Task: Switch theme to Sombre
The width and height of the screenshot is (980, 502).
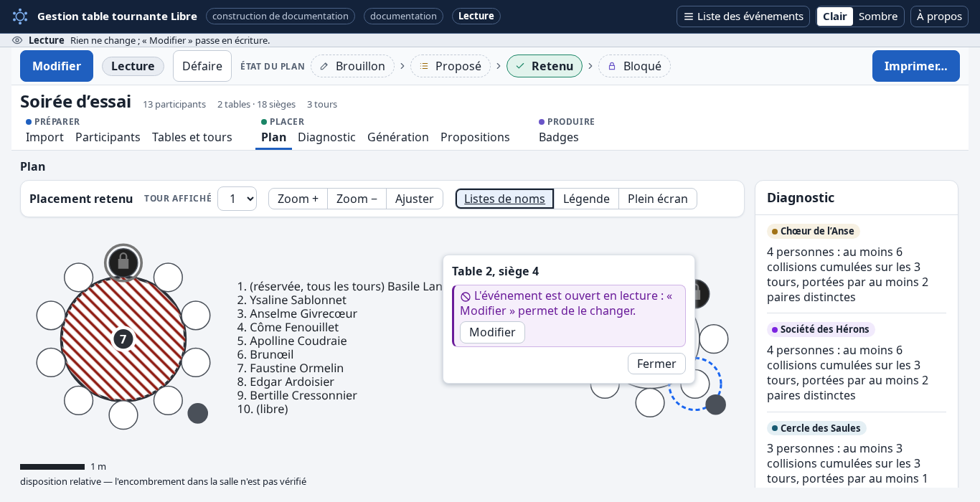Action: (x=878, y=16)
